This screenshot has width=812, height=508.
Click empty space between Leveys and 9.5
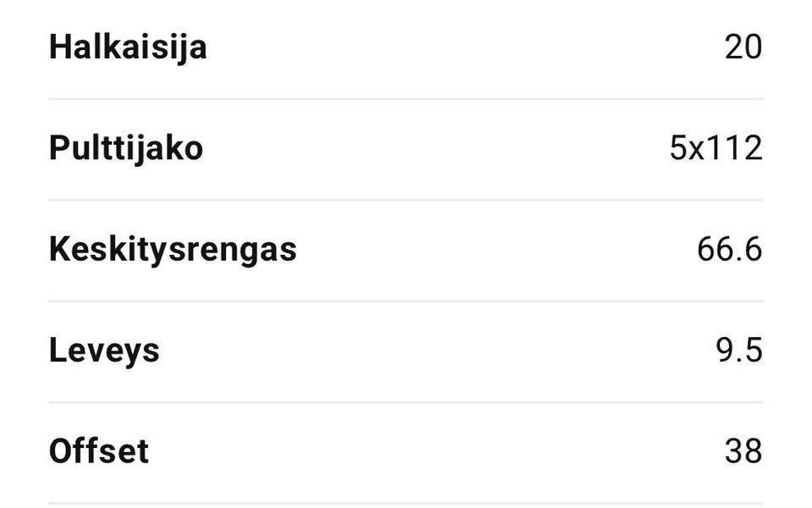436,351
